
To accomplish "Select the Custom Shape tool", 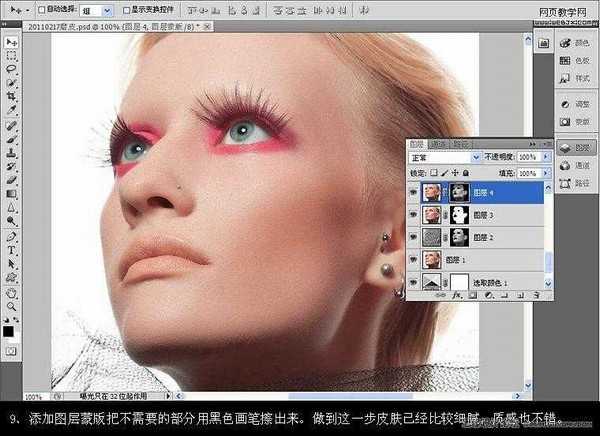I will [x=11, y=278].
